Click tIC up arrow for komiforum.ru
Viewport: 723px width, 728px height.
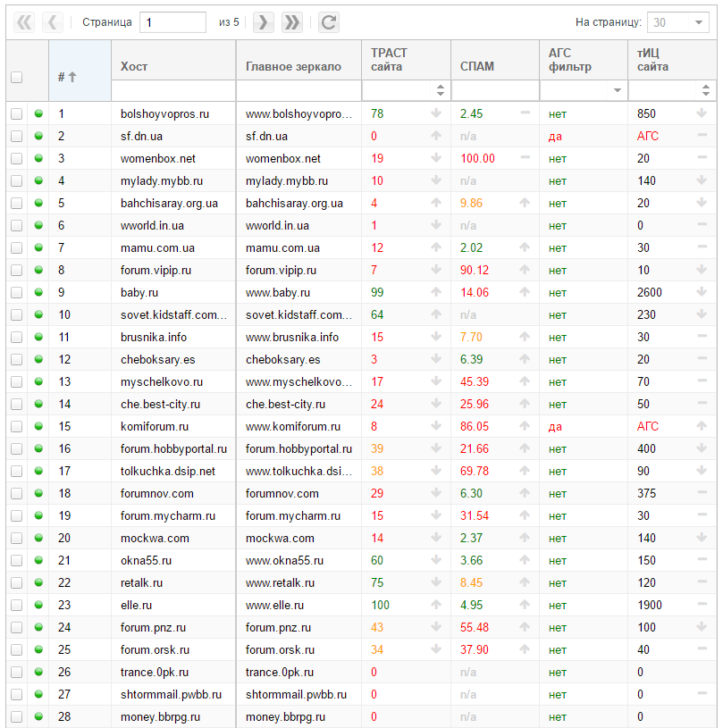point(702,425)
